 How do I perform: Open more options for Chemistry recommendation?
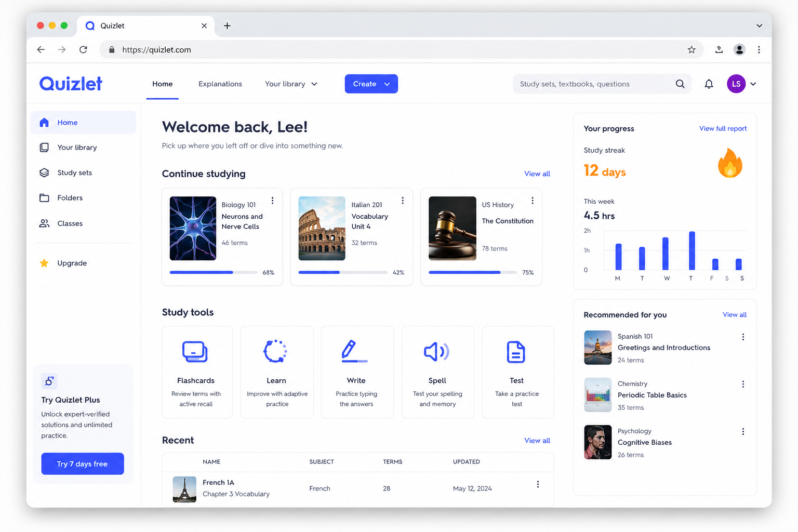tap(743, 384)
